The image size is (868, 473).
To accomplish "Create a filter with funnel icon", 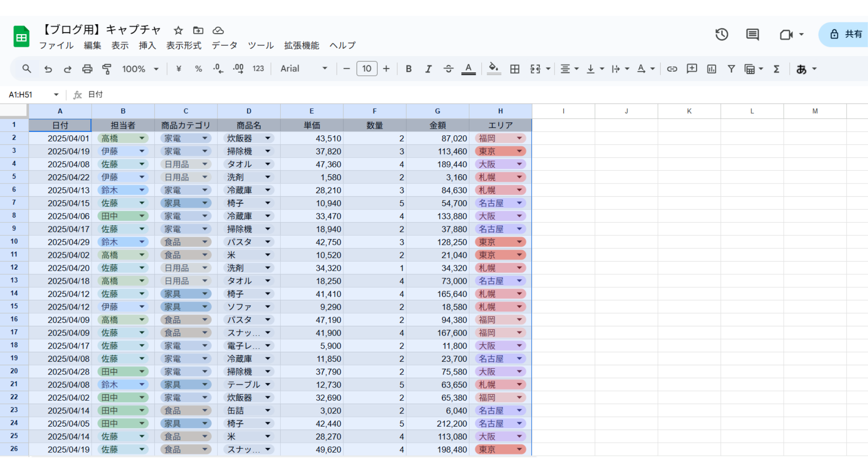I will [731, 69].
